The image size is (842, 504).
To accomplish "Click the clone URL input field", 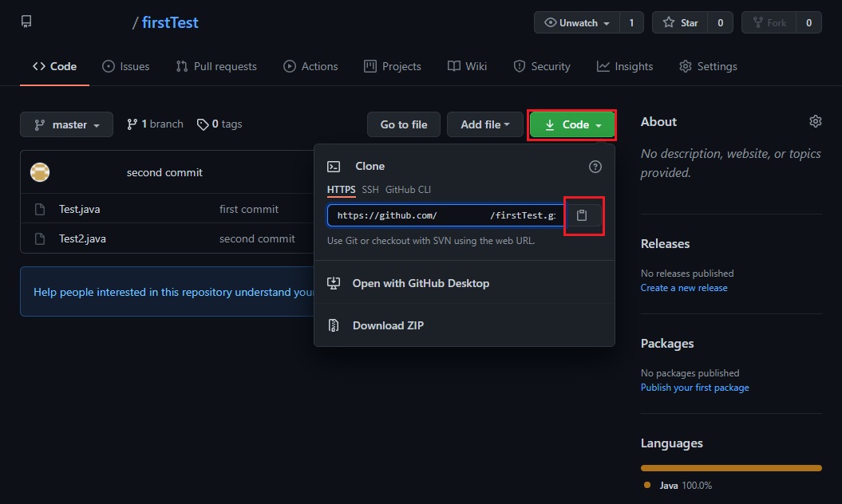I will coord(445,215).
